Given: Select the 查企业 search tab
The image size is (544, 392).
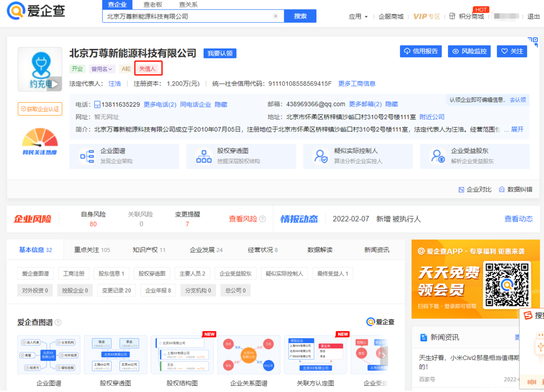Looking at the screenshot, I should 117,5.
